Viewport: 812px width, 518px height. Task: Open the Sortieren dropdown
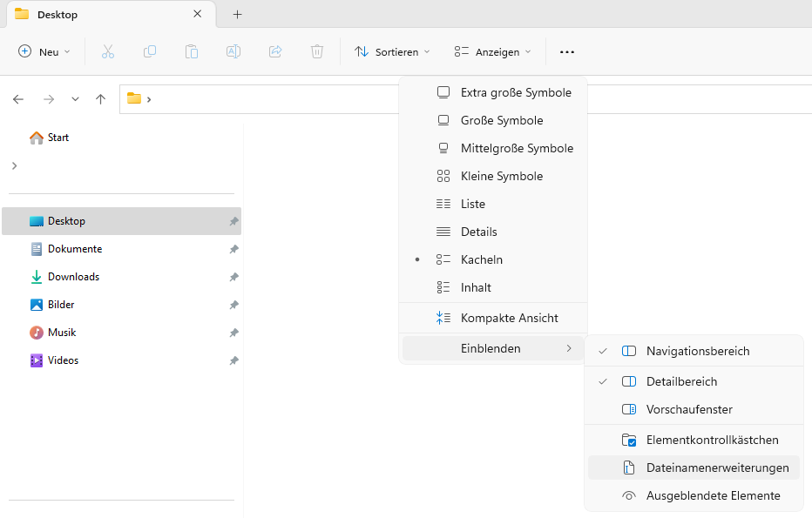(x=392, y=51)
